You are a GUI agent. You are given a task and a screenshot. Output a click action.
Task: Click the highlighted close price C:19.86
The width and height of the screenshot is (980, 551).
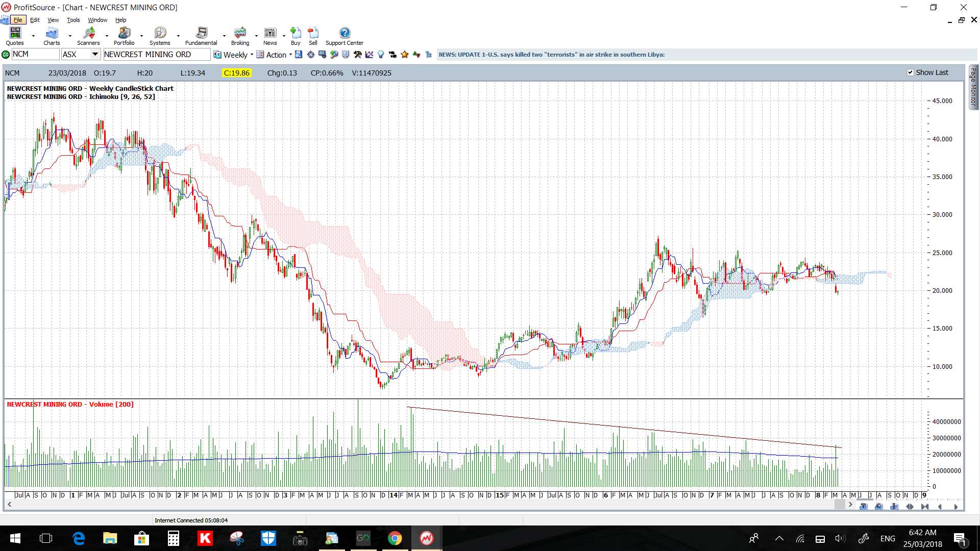coord(237,73)
